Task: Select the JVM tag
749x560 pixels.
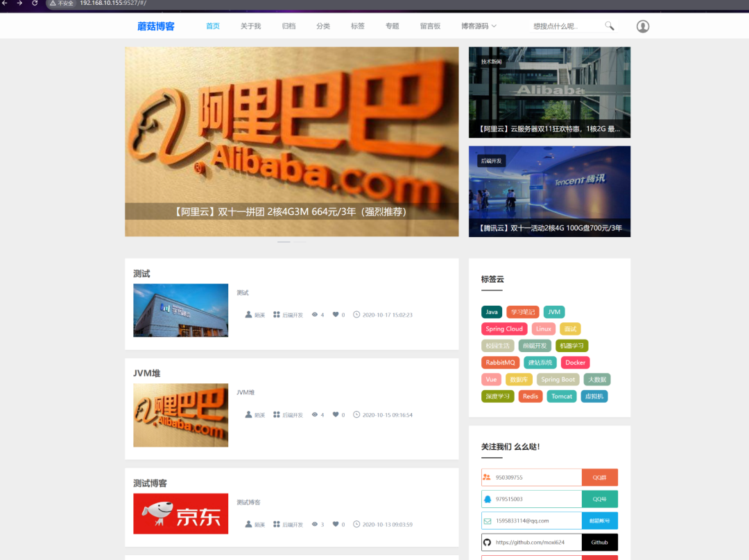Action: 554,312
